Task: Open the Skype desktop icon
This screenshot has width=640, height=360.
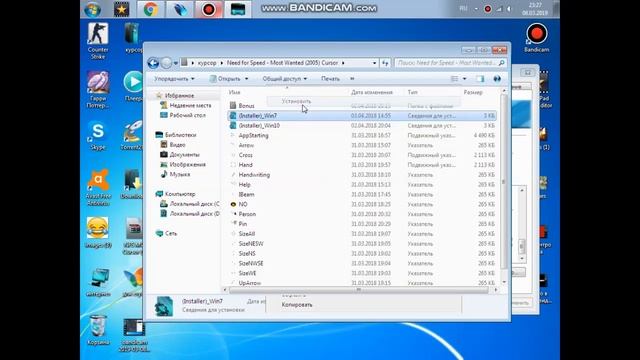Action: [98, 136]
